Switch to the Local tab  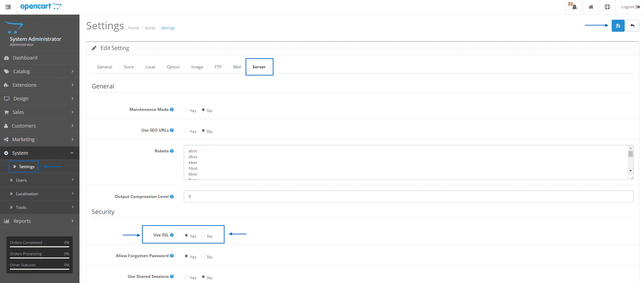coord(150,67)
